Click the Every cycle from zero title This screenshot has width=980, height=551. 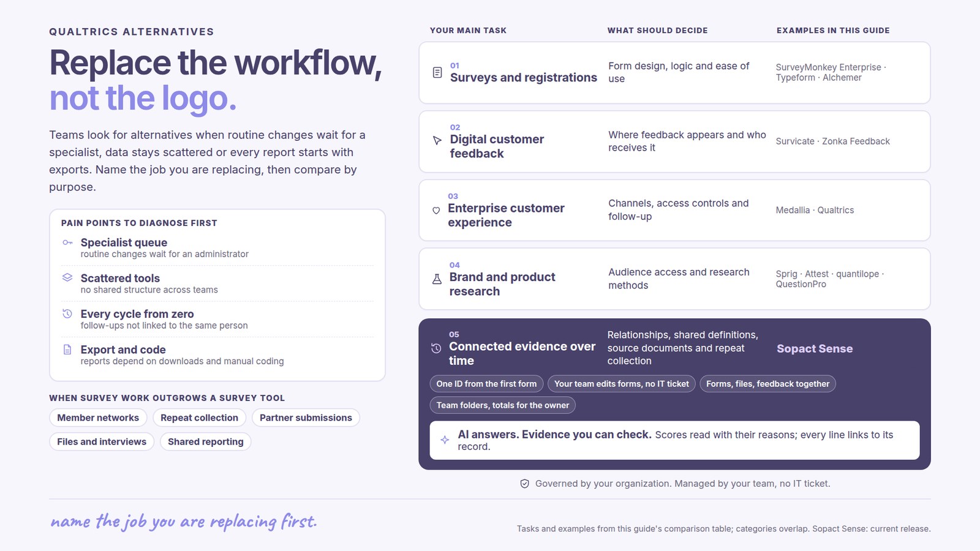click(x=137, y=314)
